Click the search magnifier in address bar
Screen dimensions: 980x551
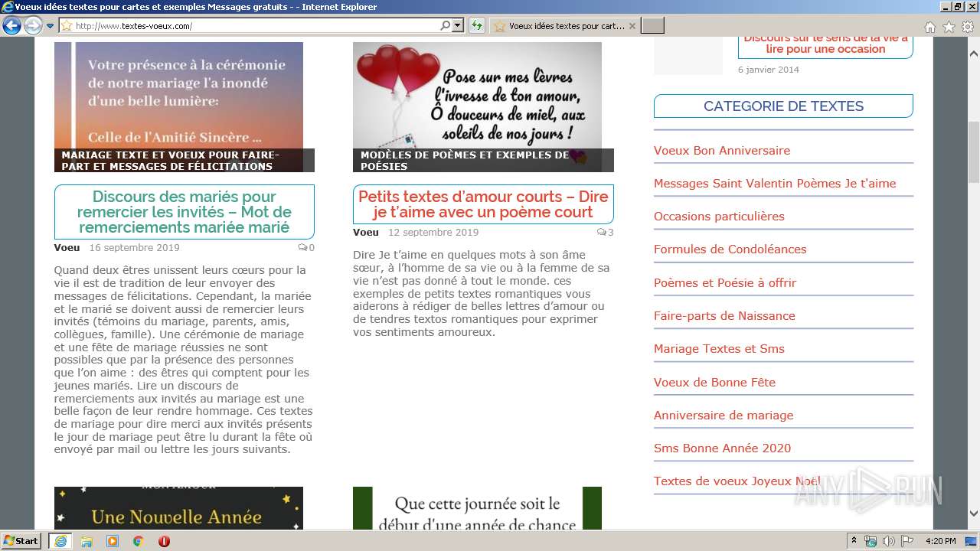coord(446,25)
